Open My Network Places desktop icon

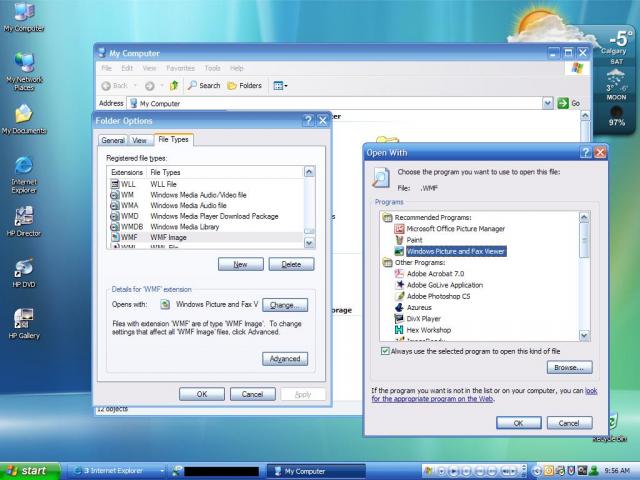coord(24,71)
